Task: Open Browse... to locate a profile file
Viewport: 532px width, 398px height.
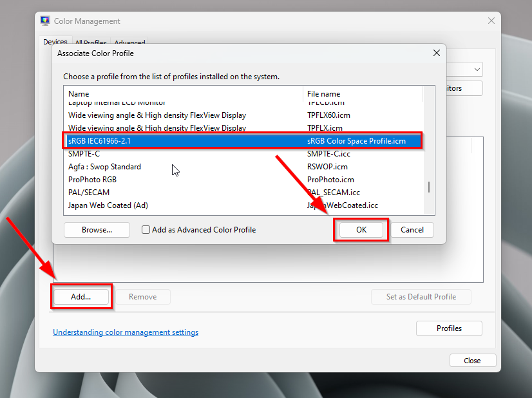Action: [x=97, y=230]
